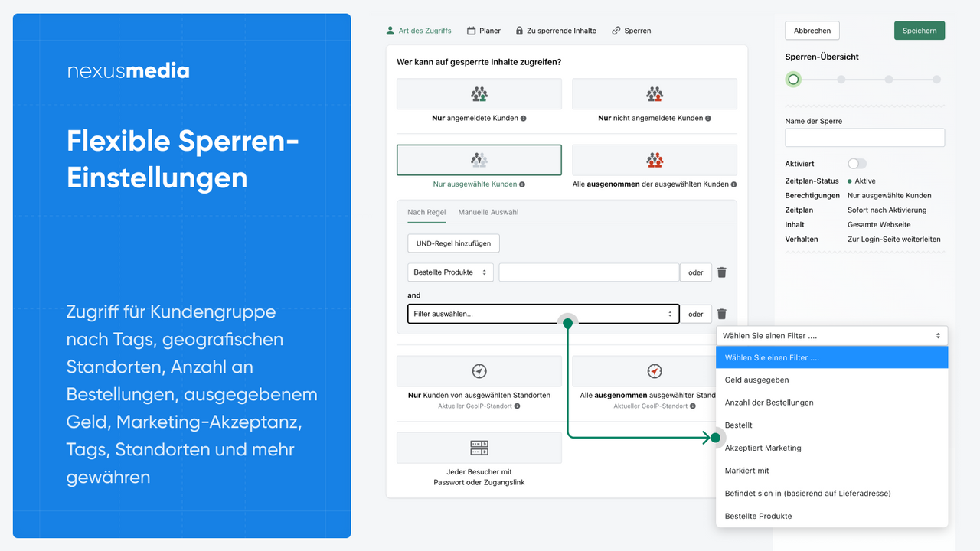This screenshot has height=551, width=980.
Task: Click 'Zur Login-Seite weiterleiten' value
Action: pos(894,240)
